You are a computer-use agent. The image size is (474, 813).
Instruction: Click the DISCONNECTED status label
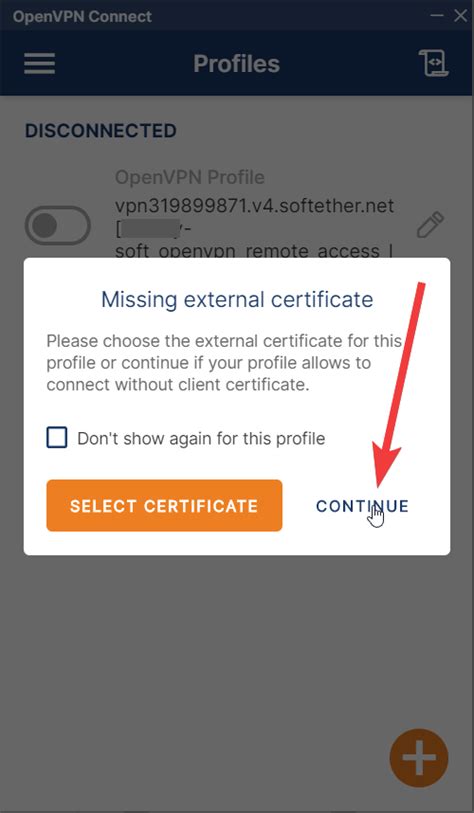pyautogui.click(x=101, y=131)
